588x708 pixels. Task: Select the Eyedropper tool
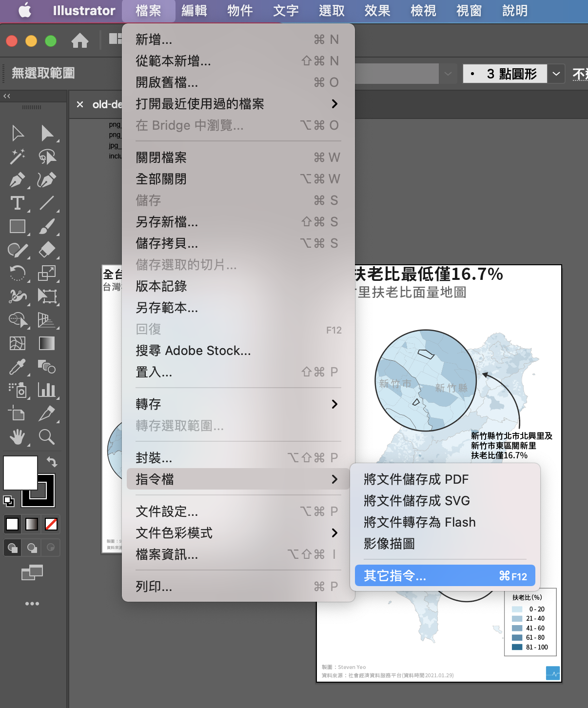(18, 367)
